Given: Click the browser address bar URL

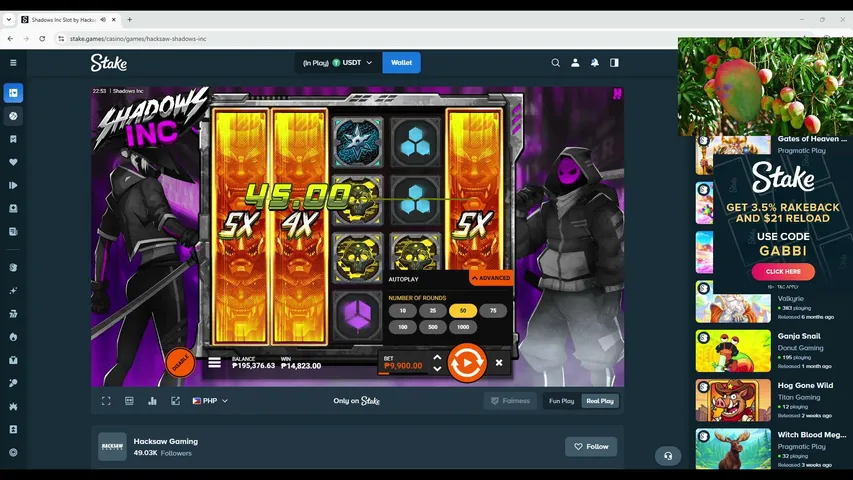Looking at the screenshot, I should pyautogui.click(x=138, y=39).
